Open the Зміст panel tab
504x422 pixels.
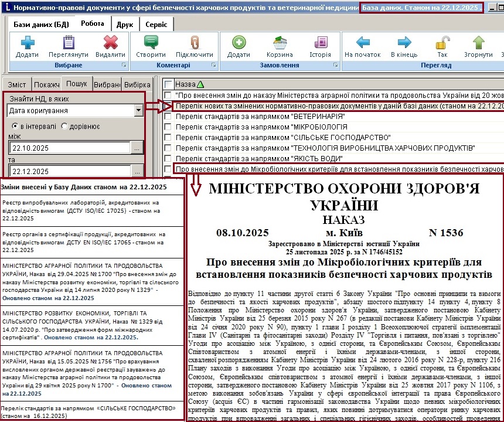[16, 84]
